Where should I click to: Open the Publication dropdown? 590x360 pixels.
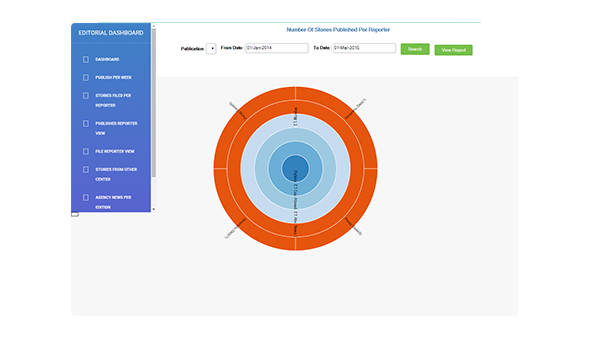click(x=211, y=49)
